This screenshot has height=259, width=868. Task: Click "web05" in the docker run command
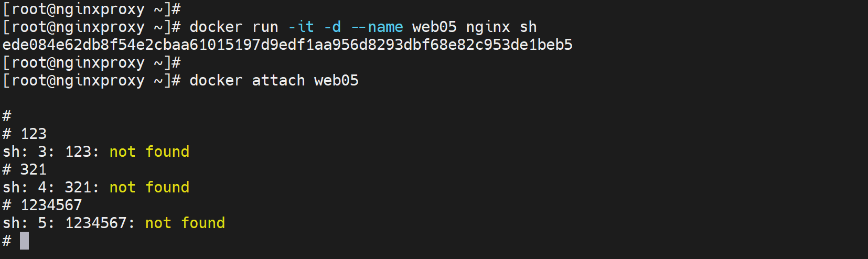pos(434,27)
